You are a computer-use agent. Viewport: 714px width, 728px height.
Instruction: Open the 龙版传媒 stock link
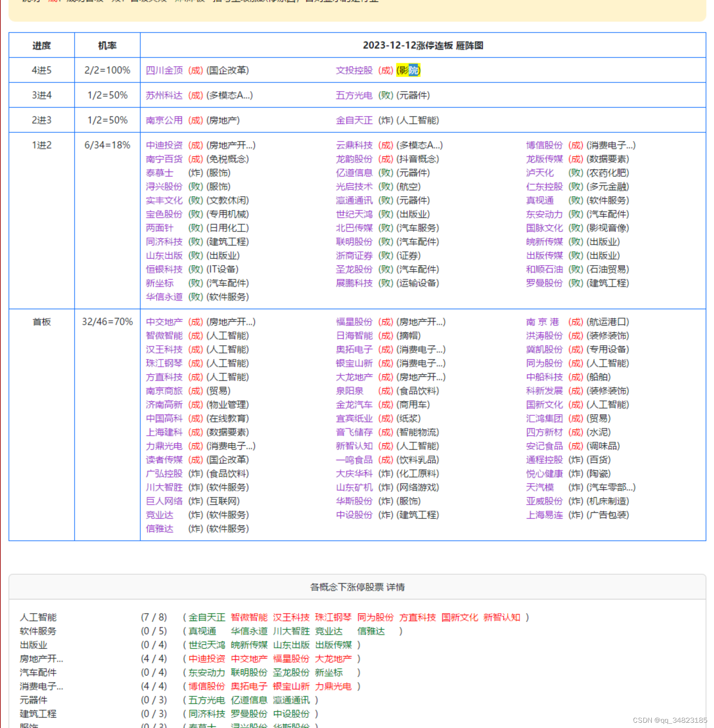[544, 159]
